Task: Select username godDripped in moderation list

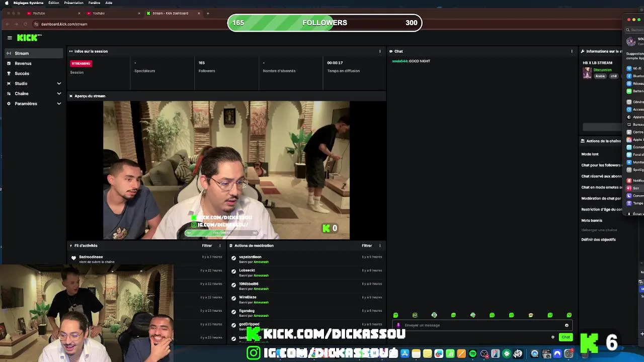Action: pyautogui.click(x=249, y=324)
